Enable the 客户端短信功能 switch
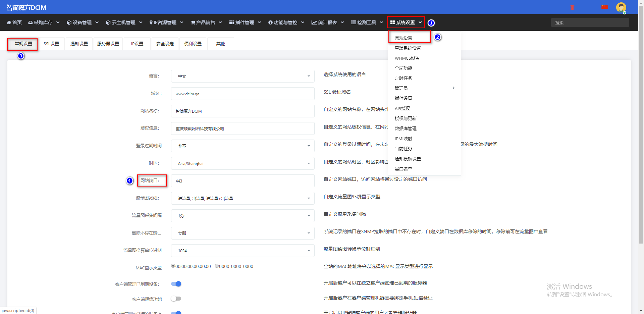644x314 pixels. tap(176, 299)
